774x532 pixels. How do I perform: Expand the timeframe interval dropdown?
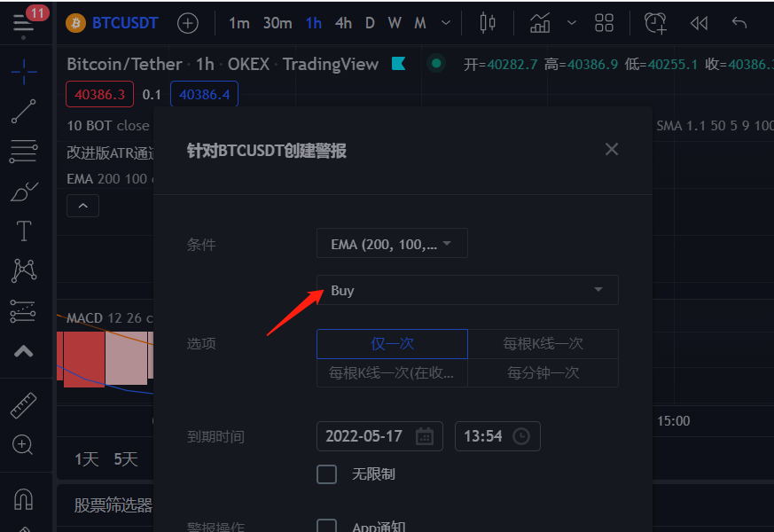(x=446, y=23)
